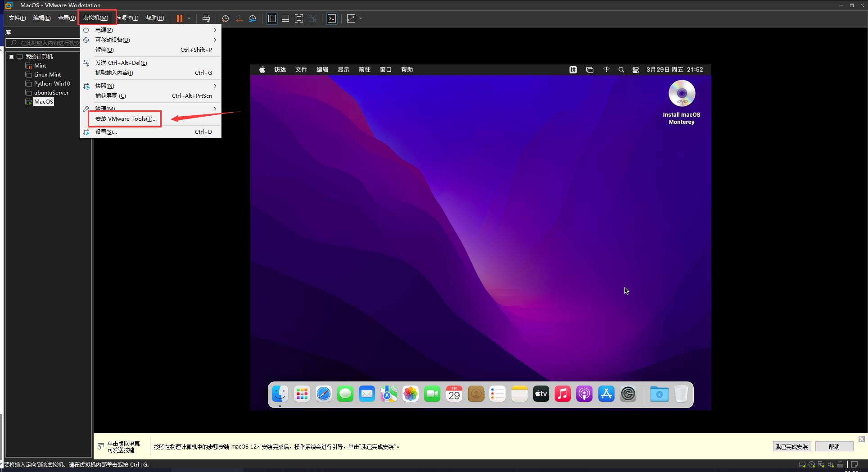Click the CD/DVD device status icon
The image size is (868, 472).
coord(811,464)
